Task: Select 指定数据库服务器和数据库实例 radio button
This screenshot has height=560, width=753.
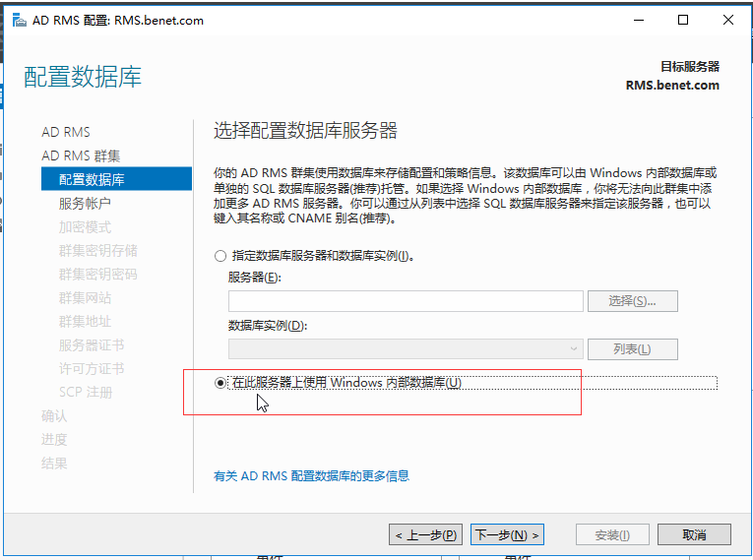Action: click(x=220, y=256)
